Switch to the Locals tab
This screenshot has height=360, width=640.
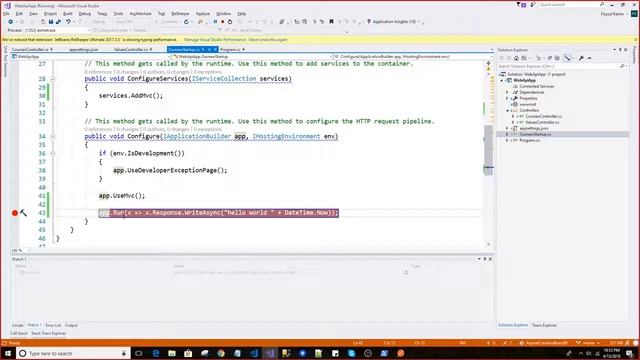18,325
